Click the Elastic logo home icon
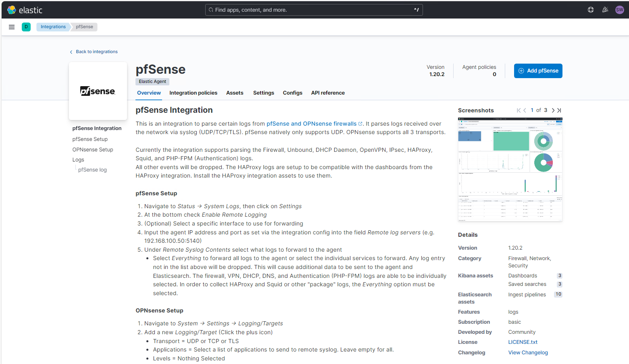Screen dimensions: 629x364 click(12, 10)
